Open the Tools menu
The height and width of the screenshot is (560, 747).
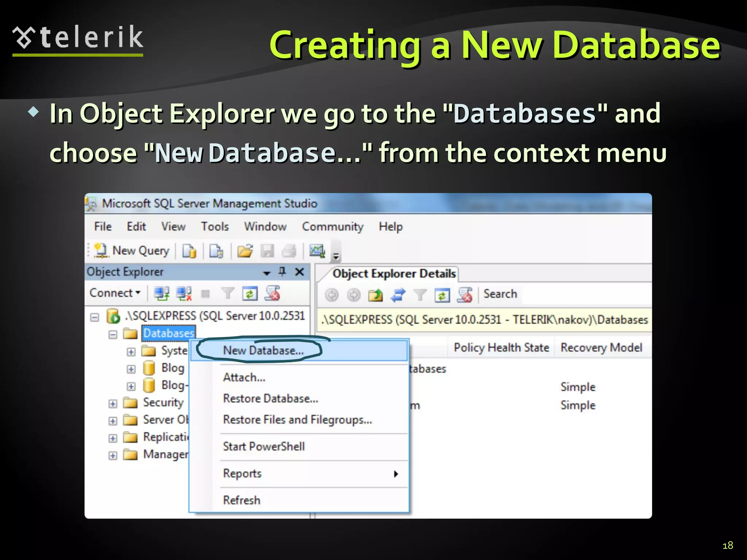click(215, 227)
